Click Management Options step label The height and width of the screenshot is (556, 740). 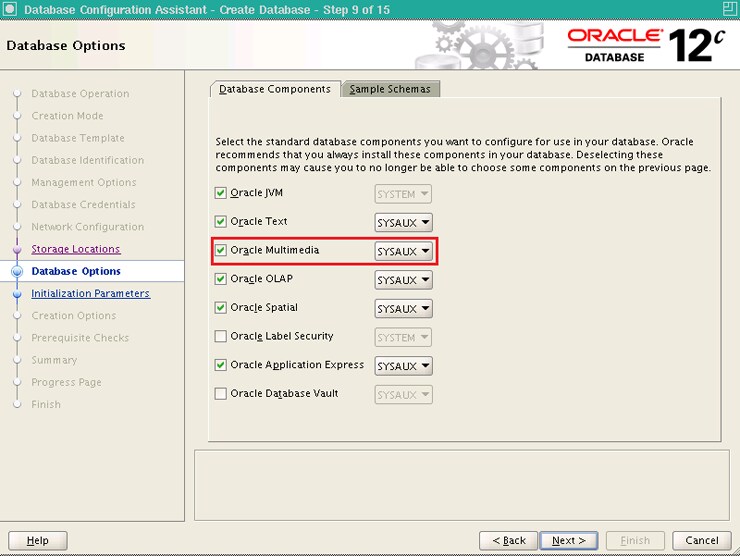pyautogui.click(x=84, y=183)
